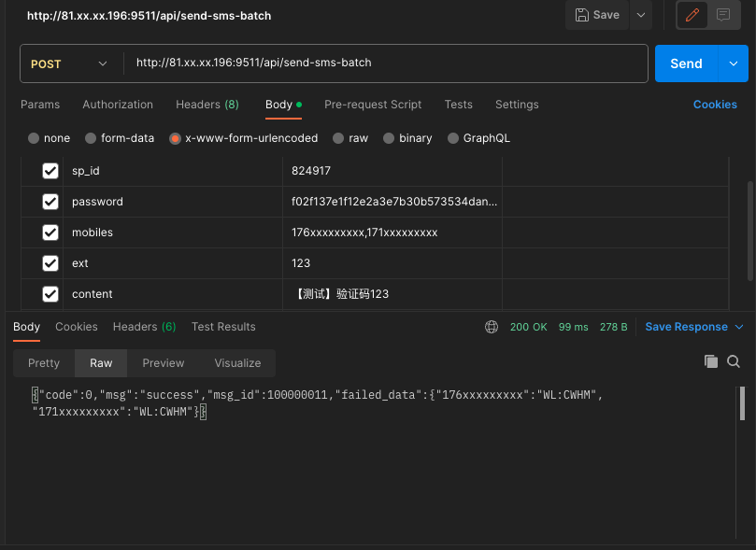Copy response with the copy icon

point(711,361)
